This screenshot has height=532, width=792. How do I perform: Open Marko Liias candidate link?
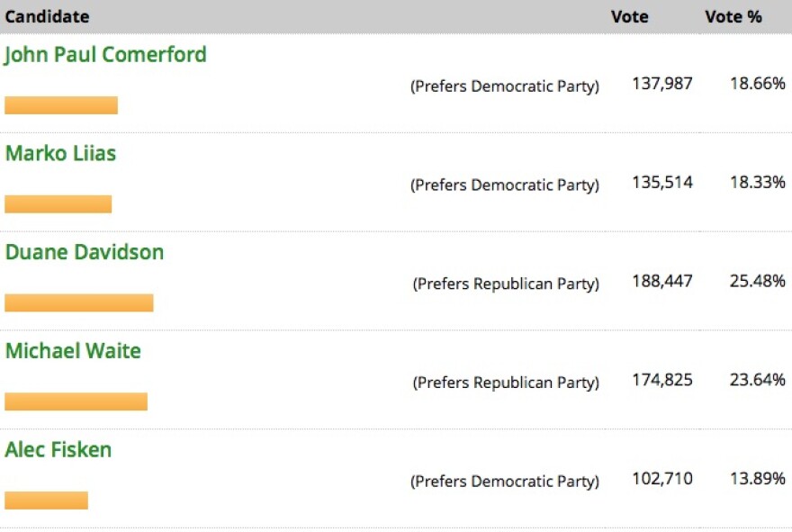[60, 153]
